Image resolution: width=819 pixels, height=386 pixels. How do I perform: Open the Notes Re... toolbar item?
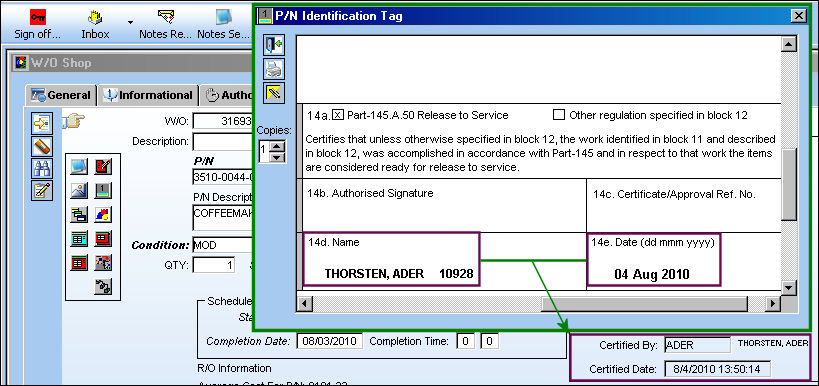point(166,25)
